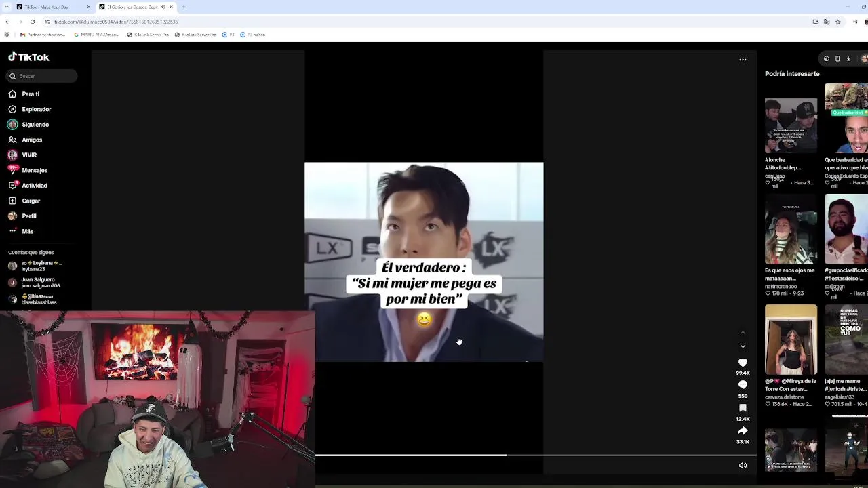Open the three-dot more options menu
The height and width of the screenshot is (488, 868).
click(743, 60)
